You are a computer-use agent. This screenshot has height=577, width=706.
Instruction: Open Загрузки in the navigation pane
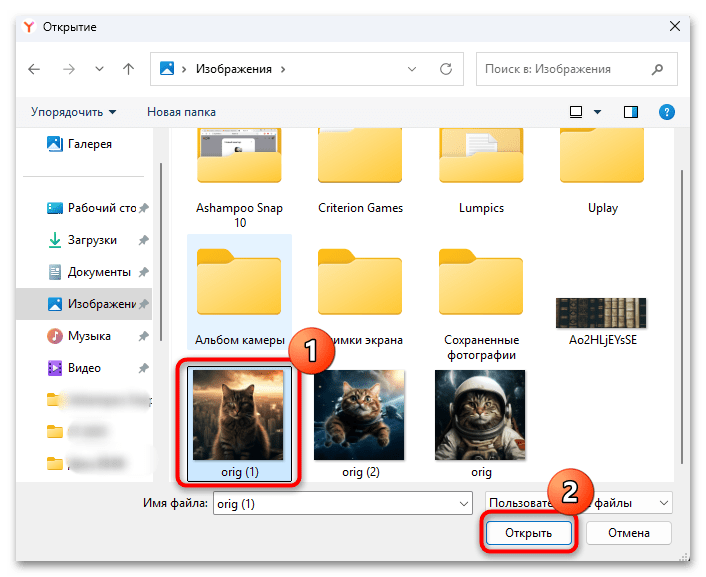tap(92, 240)
